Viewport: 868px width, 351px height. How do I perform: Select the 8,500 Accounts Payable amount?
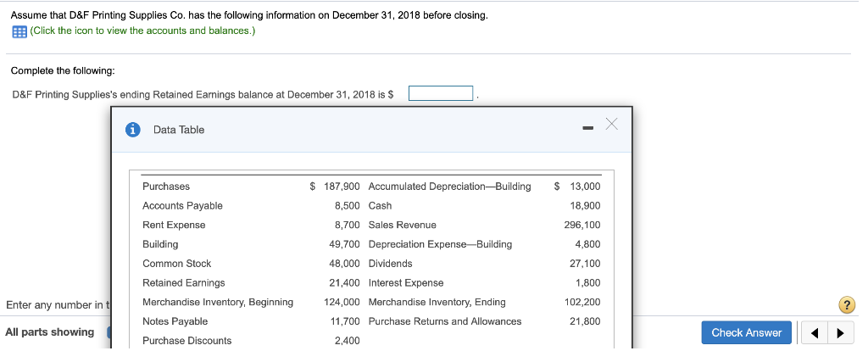[x=347, y=206]
